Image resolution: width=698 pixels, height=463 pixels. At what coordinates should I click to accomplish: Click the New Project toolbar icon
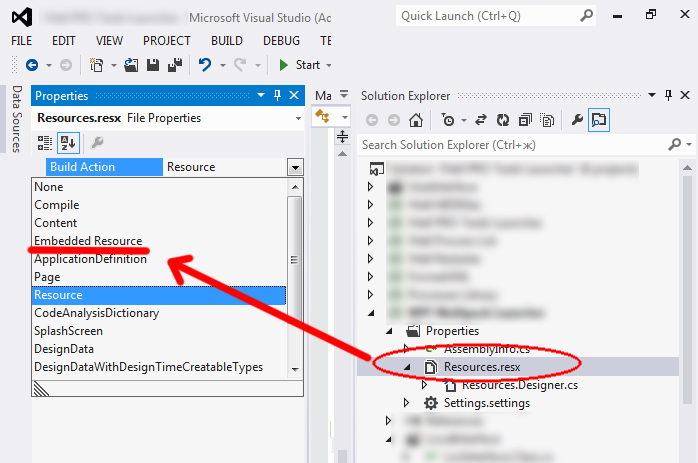(96, 65)
